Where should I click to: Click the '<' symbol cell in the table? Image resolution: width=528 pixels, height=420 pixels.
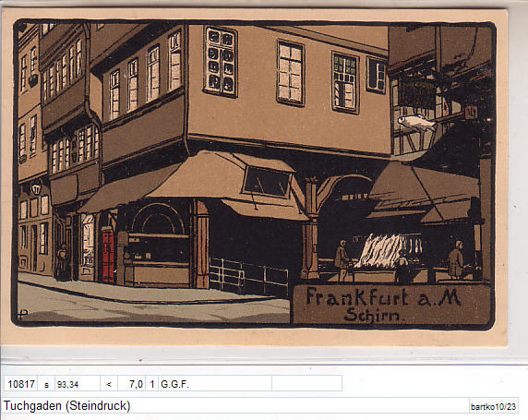(x=109, y=383)
